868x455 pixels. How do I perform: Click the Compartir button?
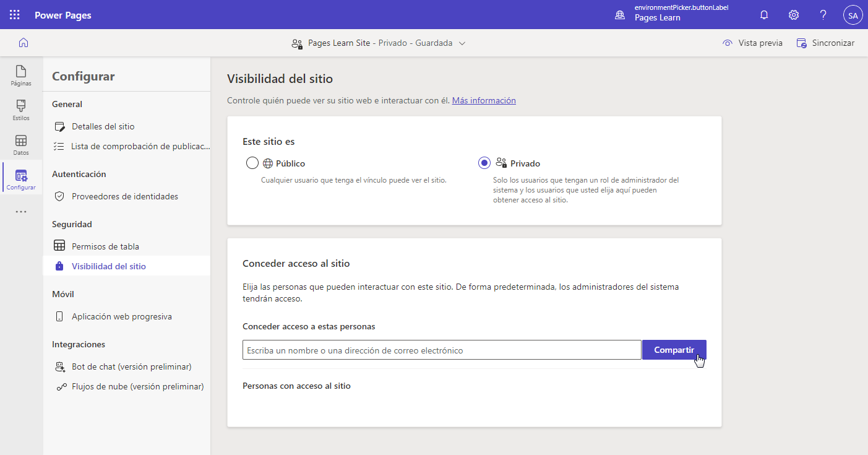pyautogui.click(x=674, y=350)
